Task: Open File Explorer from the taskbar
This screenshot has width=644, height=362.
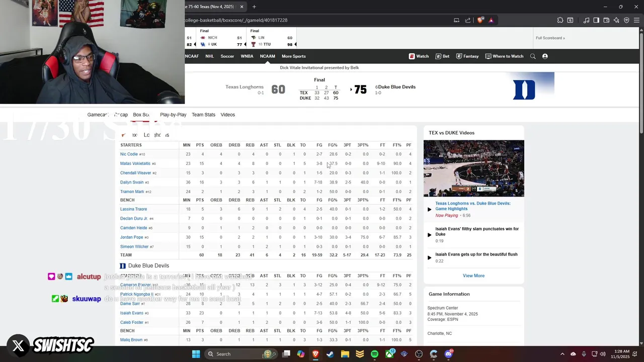Action: click(345, 354)
